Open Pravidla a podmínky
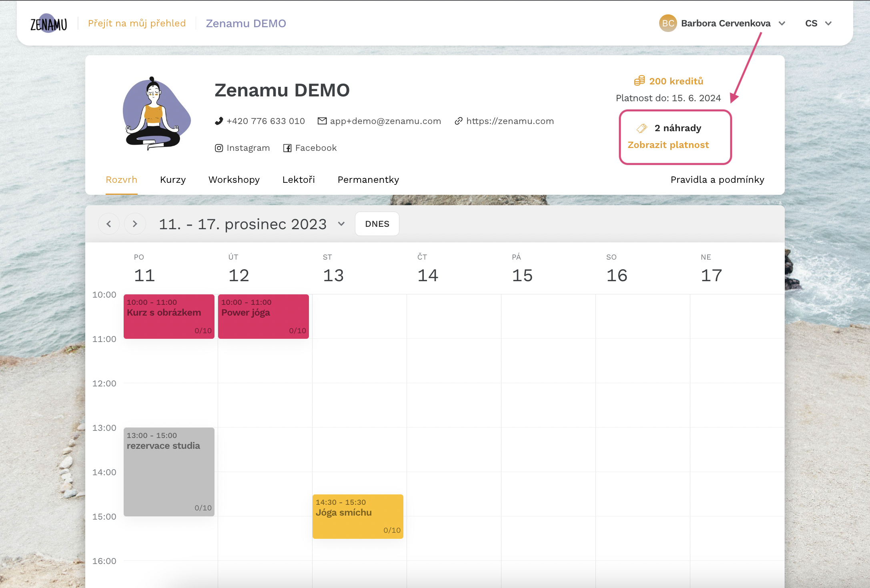Screen dimensions: 870x588 pos(718,180)
